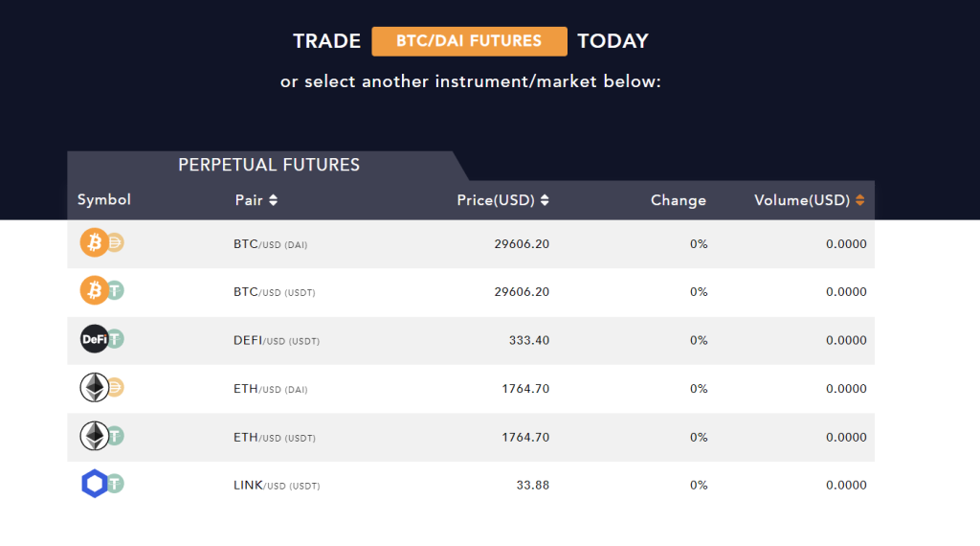The height and width of the screenshot is (546, 980).
Task: Open the BTC/USD (USDT) pair
Action: (274, 292)
